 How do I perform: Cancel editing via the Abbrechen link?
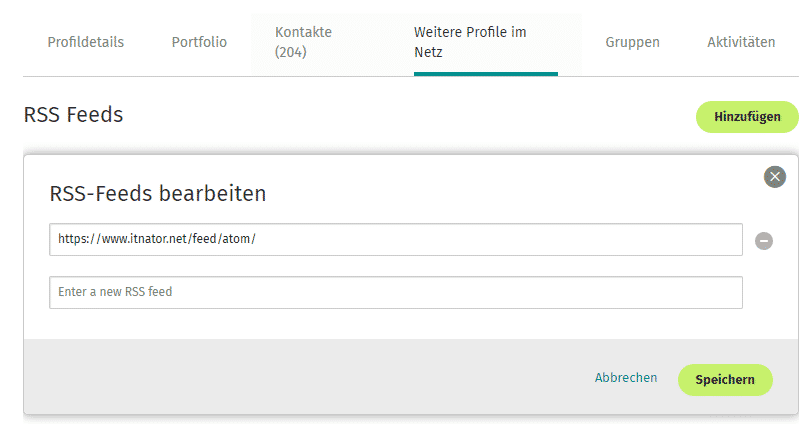[x=626, y=378]
